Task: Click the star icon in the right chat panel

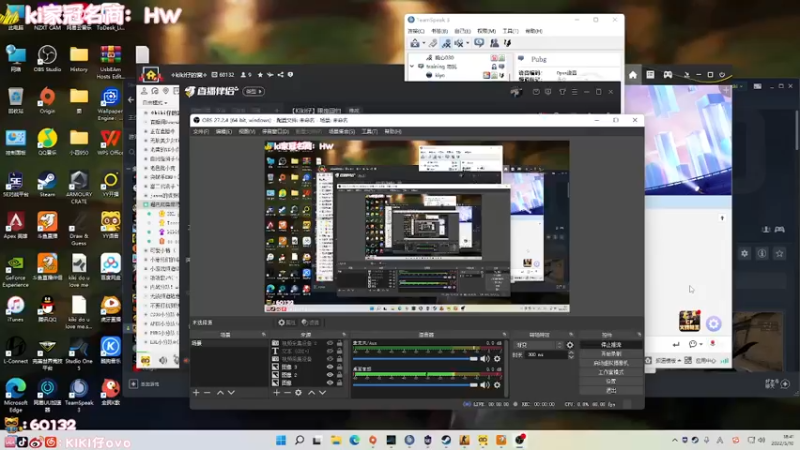Action: pyautogui.click(x=779, y=254)
